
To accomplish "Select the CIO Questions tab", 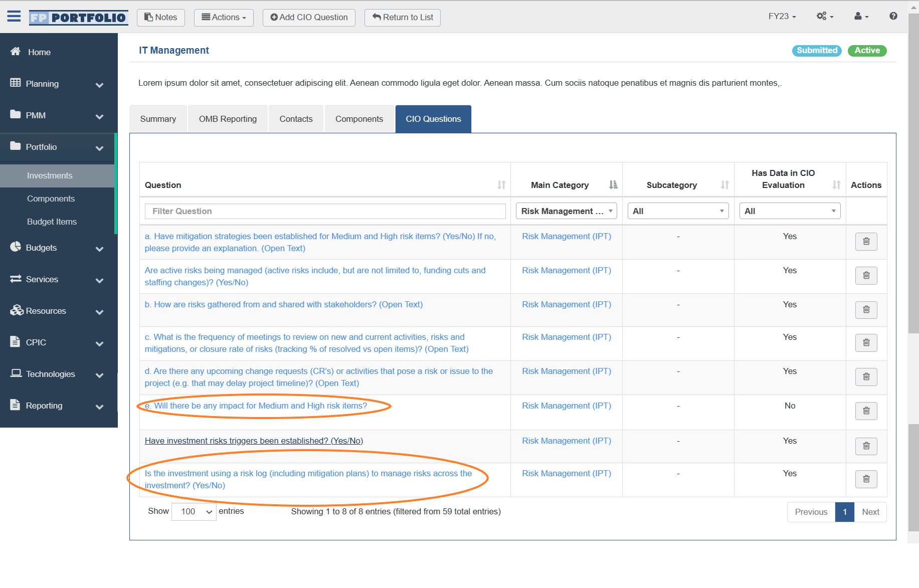I will 433,119.
